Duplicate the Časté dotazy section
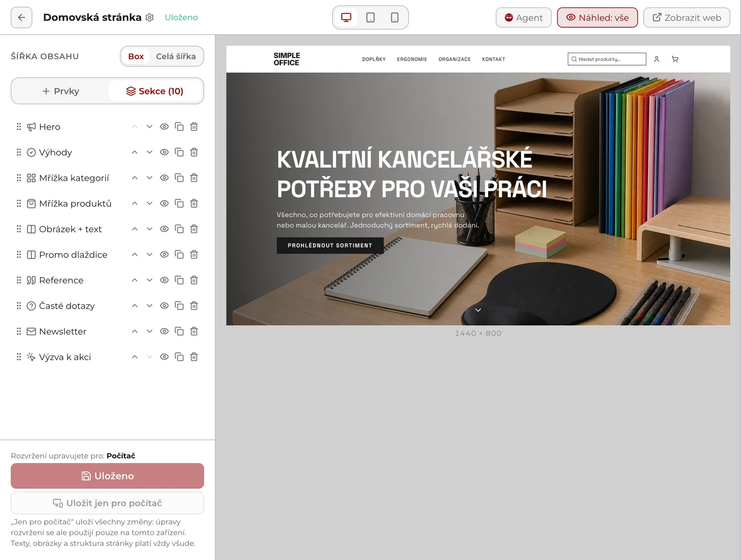 179,306
